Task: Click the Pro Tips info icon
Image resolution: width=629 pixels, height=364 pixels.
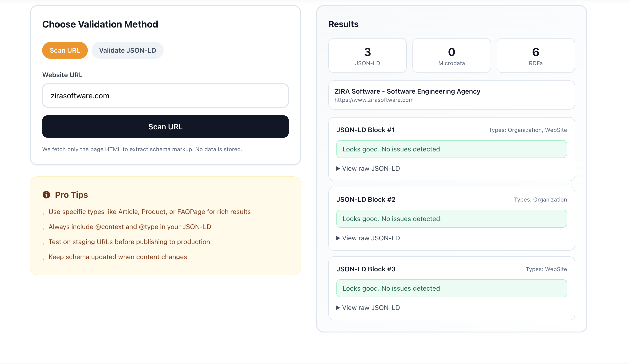Action: (46, 195)
